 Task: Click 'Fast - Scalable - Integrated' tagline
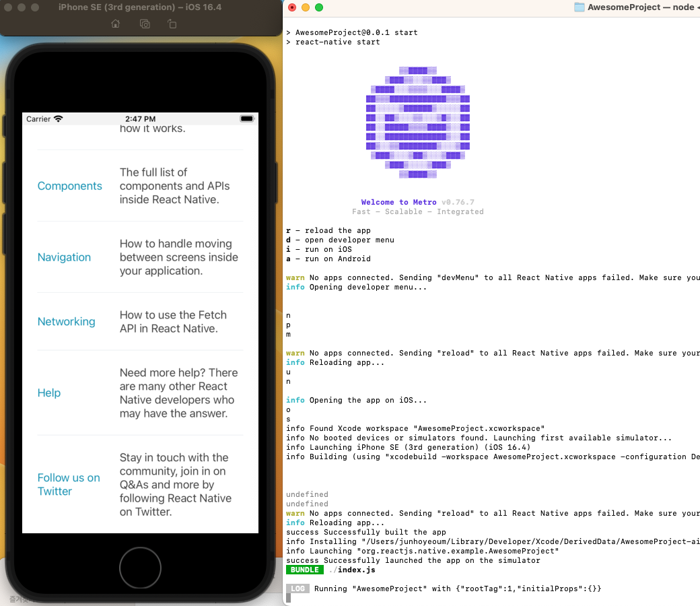tap(417, 211)
